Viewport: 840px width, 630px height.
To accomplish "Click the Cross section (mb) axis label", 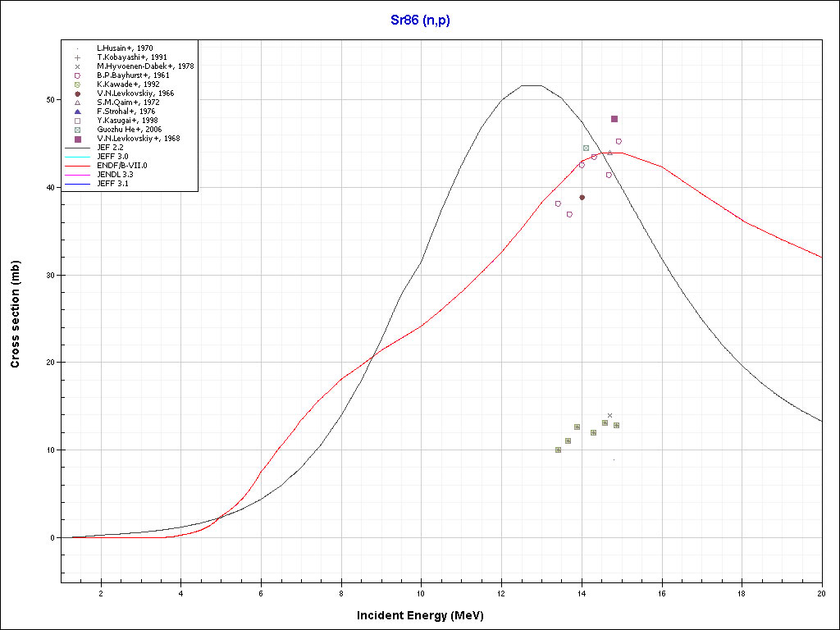I will click(16, 315).
